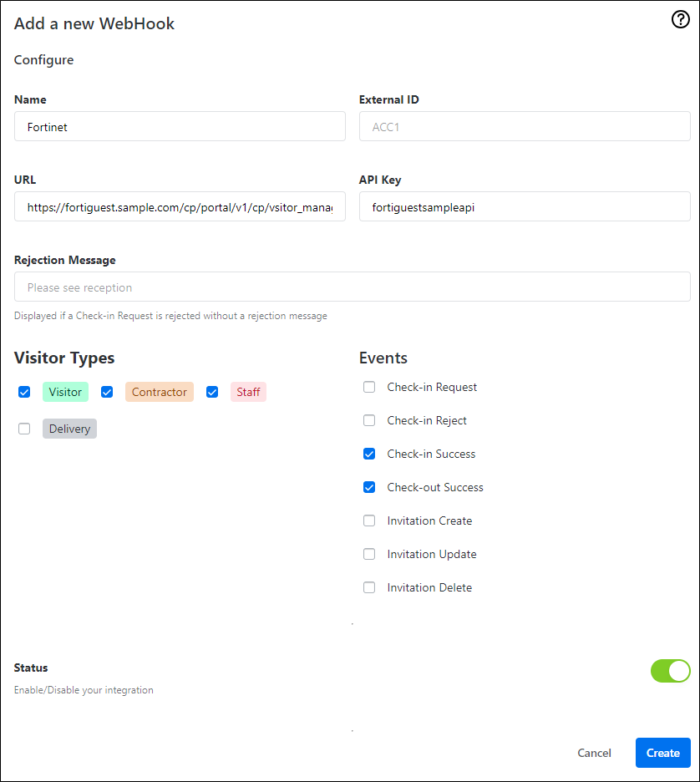
Task: Disable the Check-out Success event
Action: [x=369, y=487]
